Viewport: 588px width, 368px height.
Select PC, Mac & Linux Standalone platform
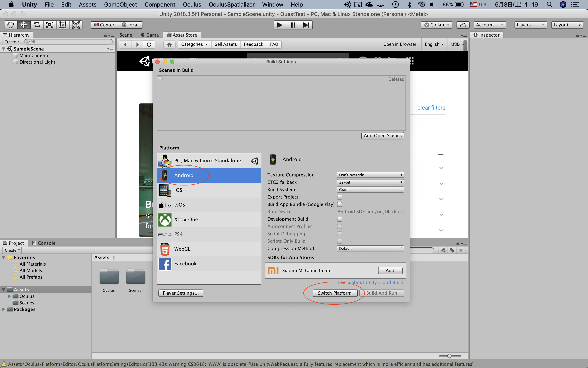click(209, 161)
